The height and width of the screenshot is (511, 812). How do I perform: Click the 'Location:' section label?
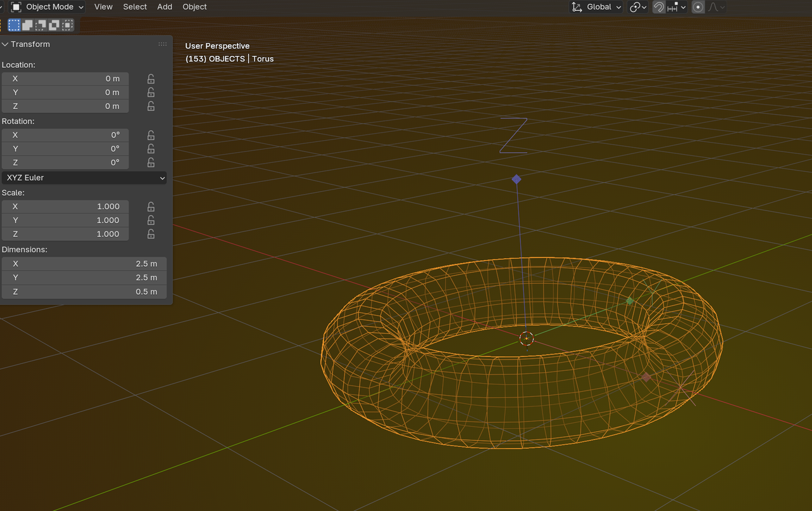[x=18, y=65]
